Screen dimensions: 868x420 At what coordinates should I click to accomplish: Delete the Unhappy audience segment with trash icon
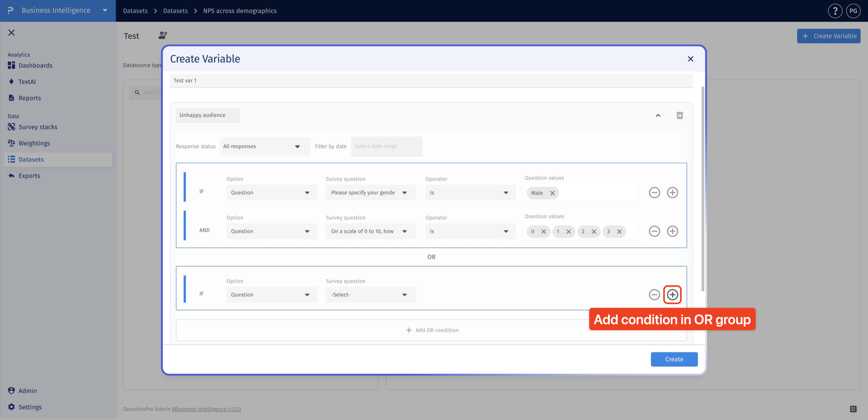[679, 115]
